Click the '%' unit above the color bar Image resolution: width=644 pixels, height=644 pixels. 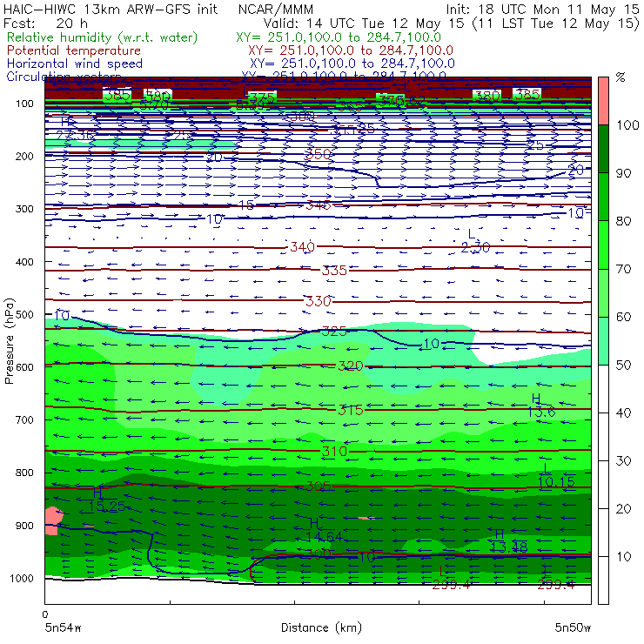tap(621, 77)
